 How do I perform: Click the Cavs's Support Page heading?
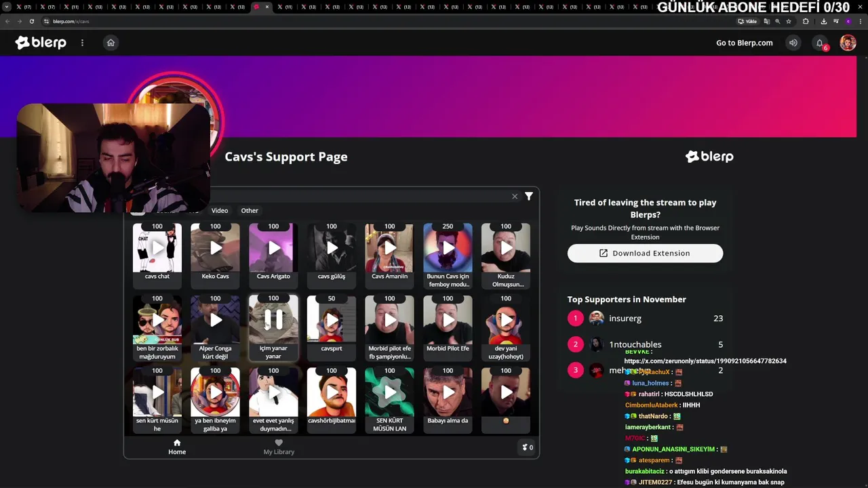(x=286, y=157)
